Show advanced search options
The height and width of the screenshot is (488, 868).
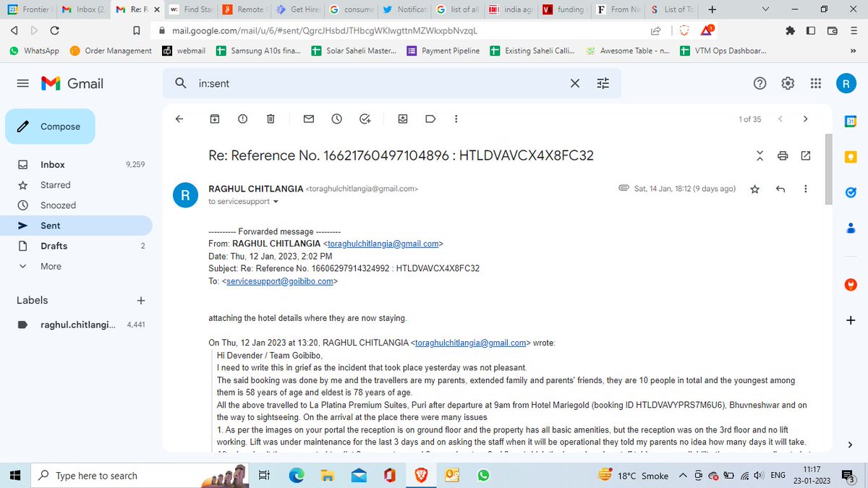[x=603, y=83]
